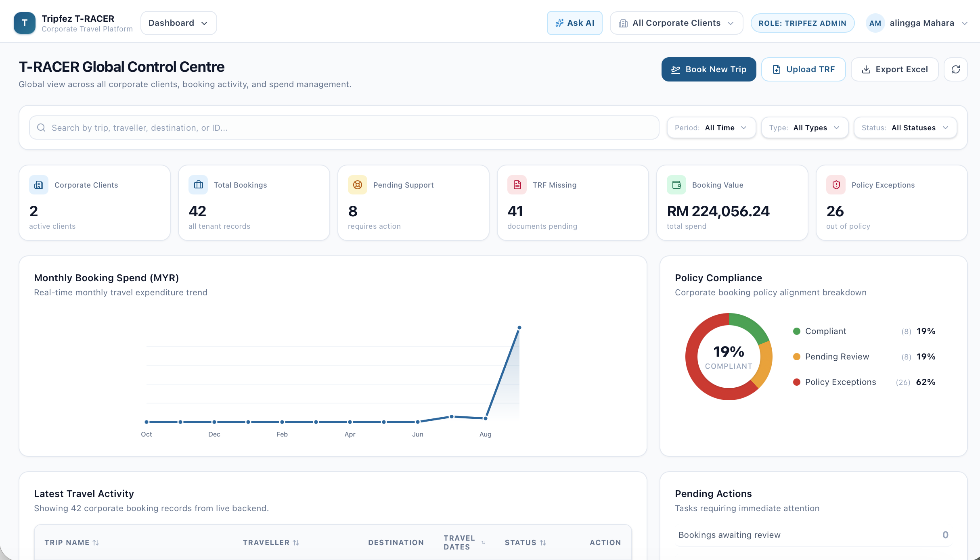980x560 pixels.
Task: Click the peak data point on spend chart
Action: coord(519,328)
